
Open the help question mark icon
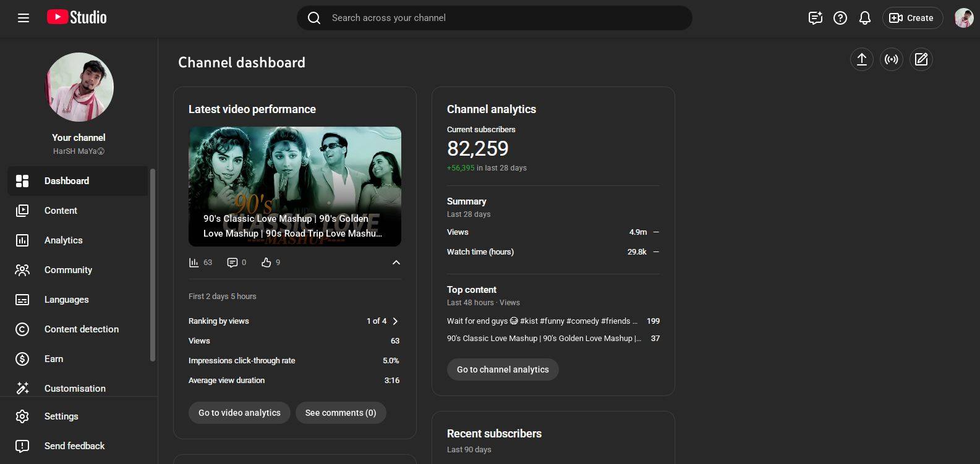(x=840, y=18)
